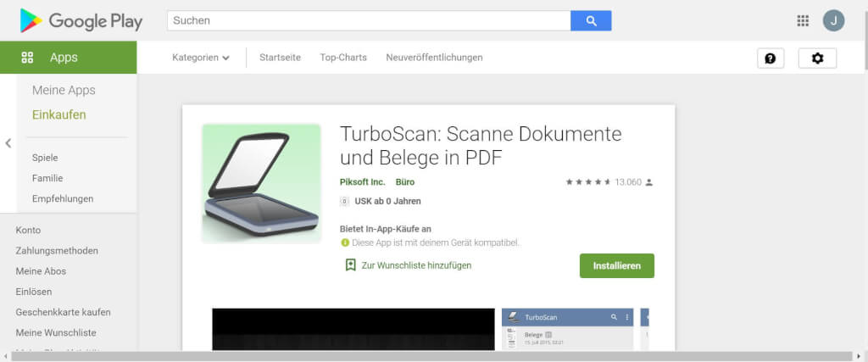Select Meine Apps in sidebar

[x=64, y=90]
